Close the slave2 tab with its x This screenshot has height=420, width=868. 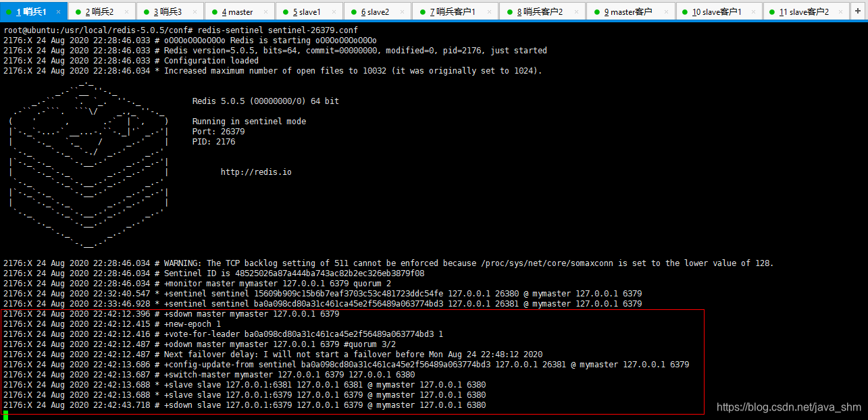(402, 12)
